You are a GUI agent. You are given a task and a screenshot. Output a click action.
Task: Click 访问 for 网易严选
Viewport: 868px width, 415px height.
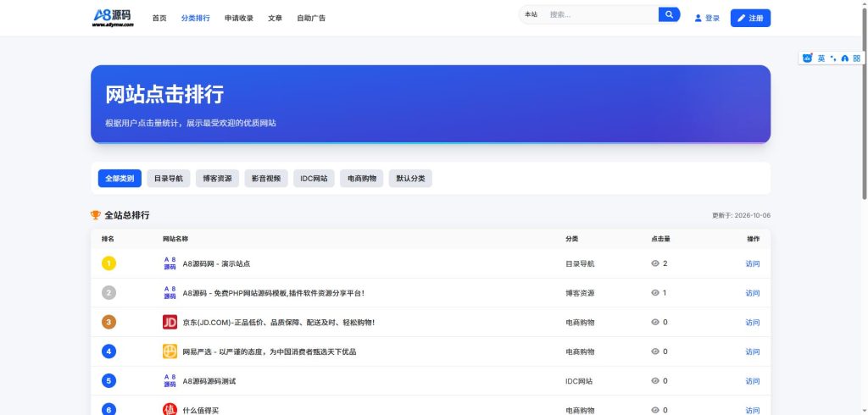click(x=753, y=351)
